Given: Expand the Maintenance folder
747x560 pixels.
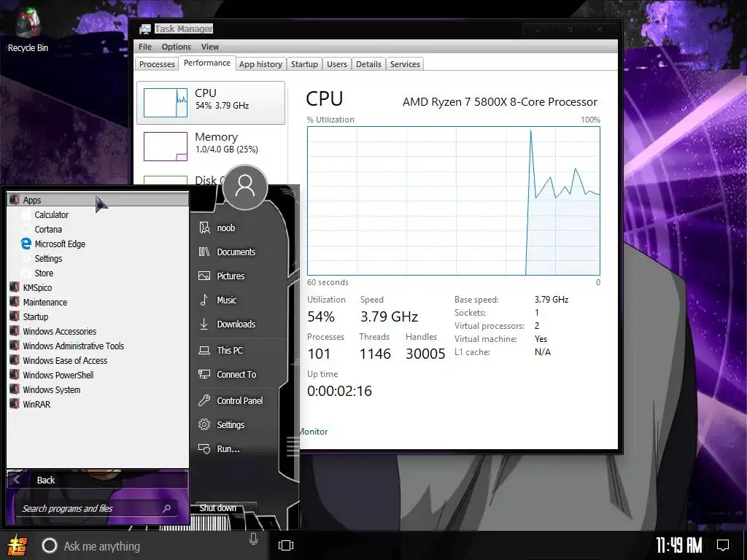Looking at the screenshot, I should pos(98,303).
